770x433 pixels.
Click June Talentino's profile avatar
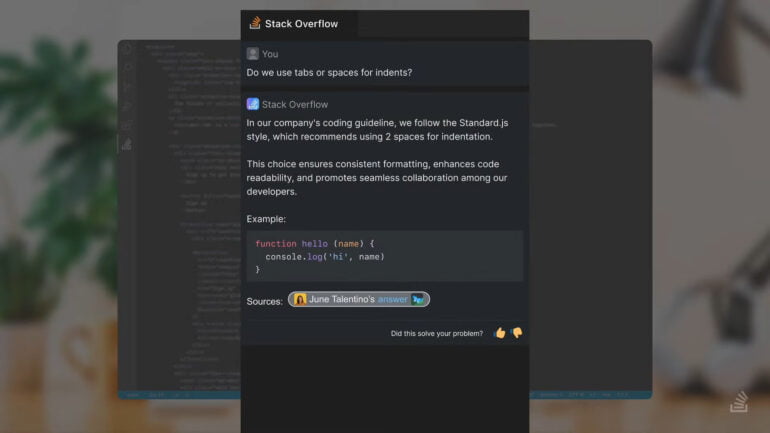pyautogui.click(x=300, y=299)
